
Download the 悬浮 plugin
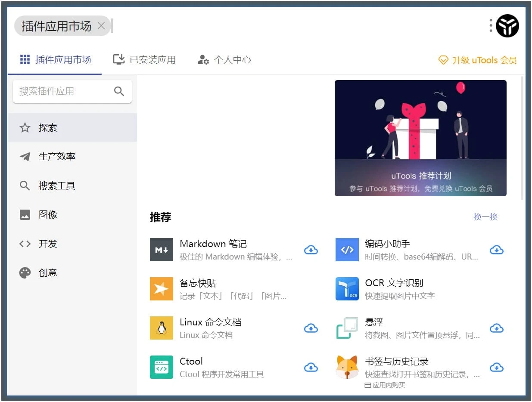click(x=496, y=328)
